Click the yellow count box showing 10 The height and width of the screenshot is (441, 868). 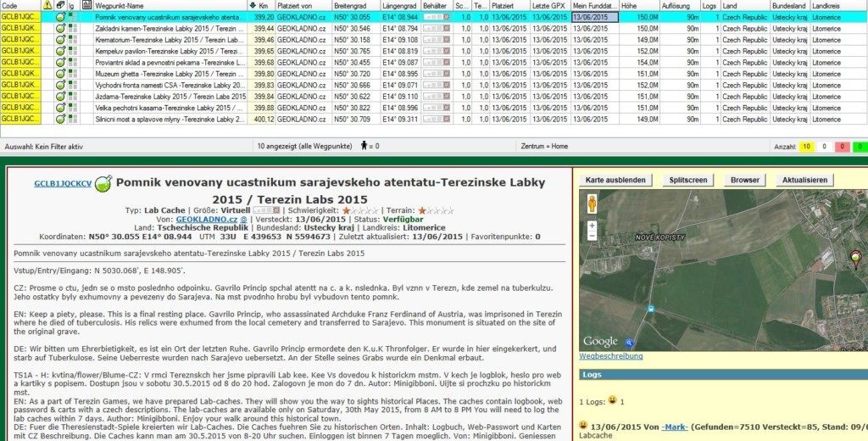tap(806, 147)
